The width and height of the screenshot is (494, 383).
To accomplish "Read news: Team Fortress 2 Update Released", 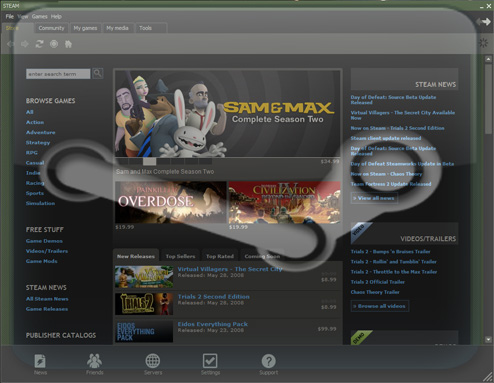I will 391,184.
